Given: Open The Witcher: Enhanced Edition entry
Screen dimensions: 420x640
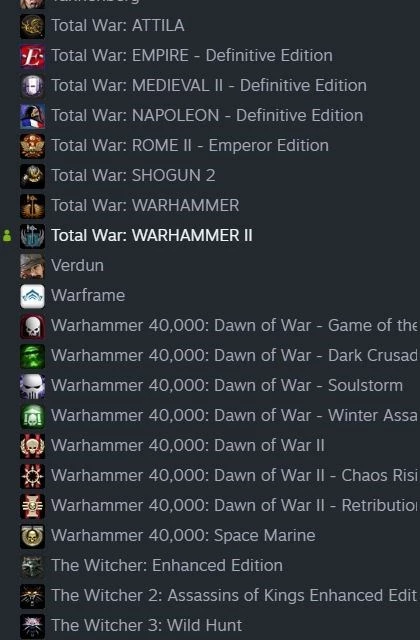Looking at the screenshot, I should tap(167, 565).
